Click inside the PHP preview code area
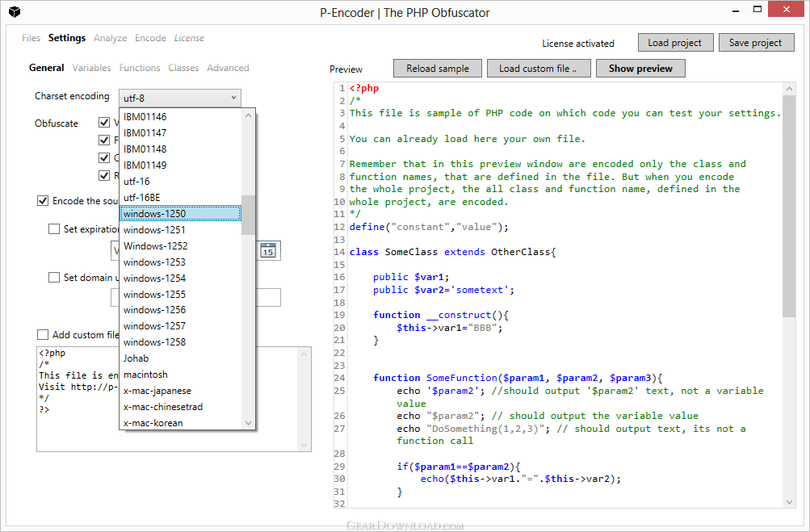 click(x=565, y=295)
